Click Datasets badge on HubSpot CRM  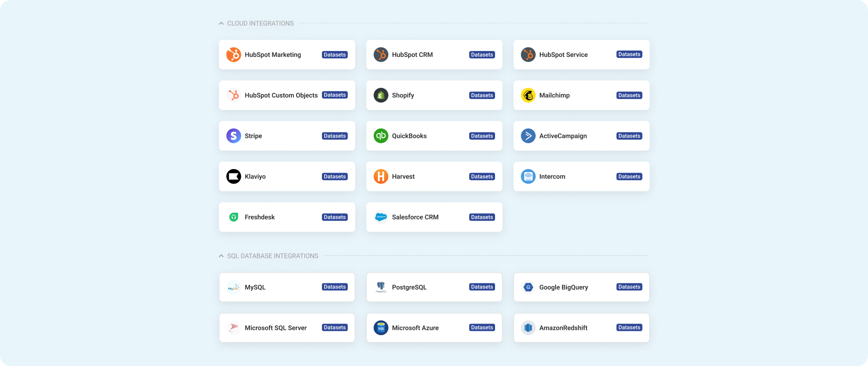(x=482, y=55)
